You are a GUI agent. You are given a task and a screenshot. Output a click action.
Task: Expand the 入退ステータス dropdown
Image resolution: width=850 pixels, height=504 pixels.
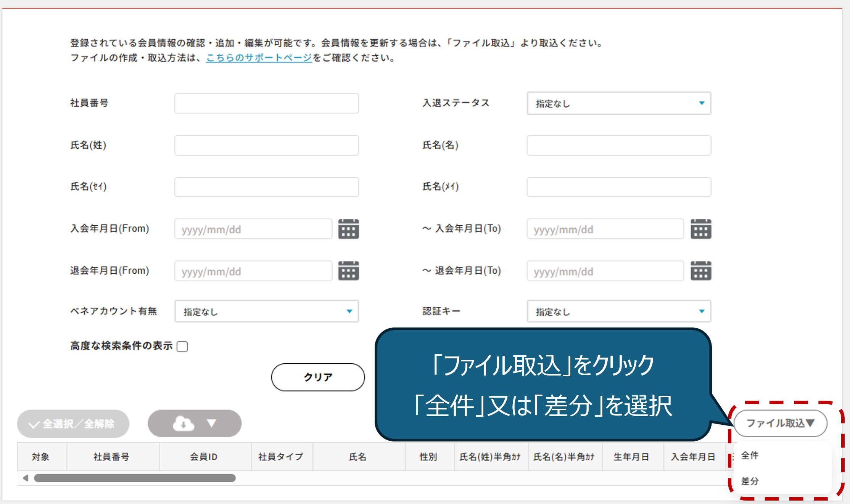pos(618,103)
